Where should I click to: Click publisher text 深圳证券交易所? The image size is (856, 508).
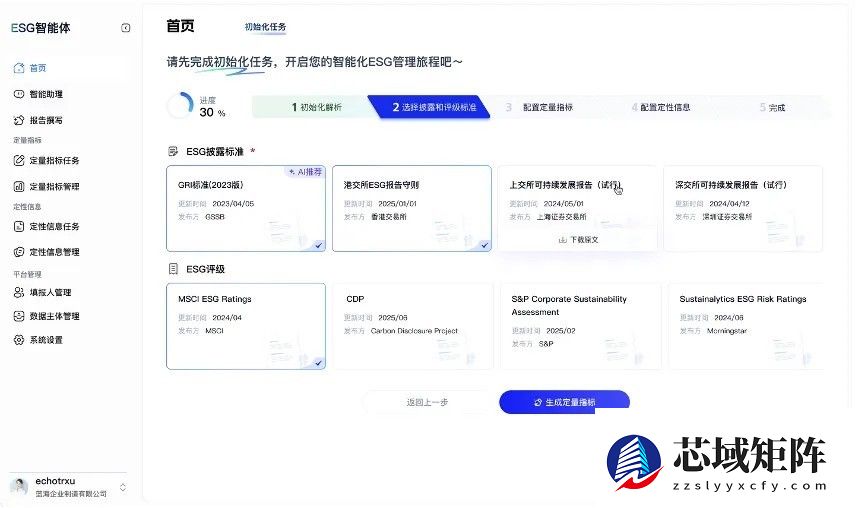(727, 217)
